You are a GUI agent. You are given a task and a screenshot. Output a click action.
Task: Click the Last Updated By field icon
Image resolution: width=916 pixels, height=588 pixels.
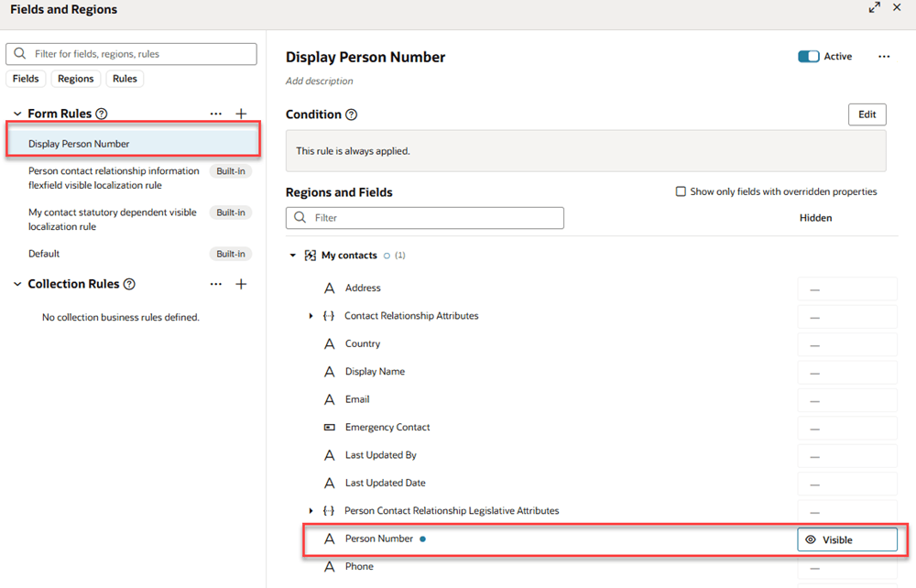pos(330,455)
